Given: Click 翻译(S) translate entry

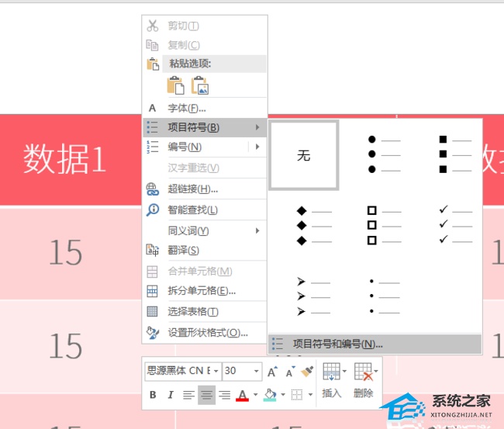Looking at the screenshot, I should click(205, 251).
